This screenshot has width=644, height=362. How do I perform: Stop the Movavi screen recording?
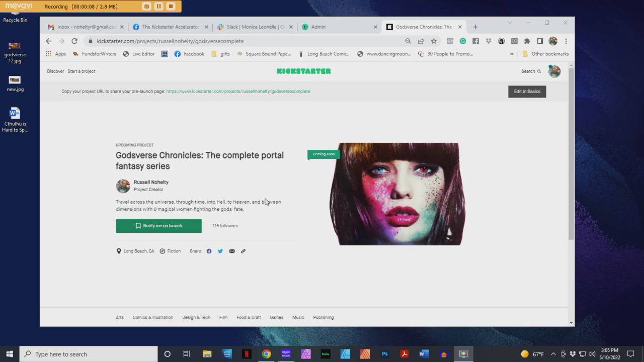click(x=170, y=7)
